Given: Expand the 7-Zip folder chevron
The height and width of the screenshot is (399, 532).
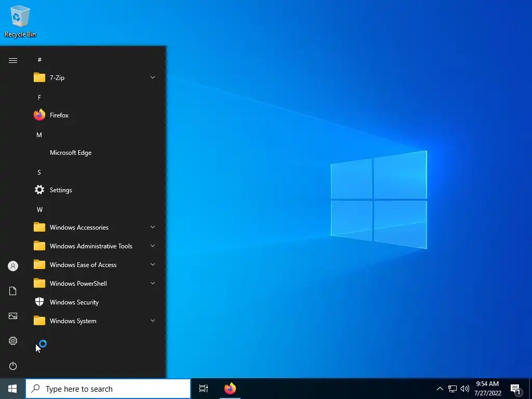Looking at the screenshot, I should [x=153, y=77].
